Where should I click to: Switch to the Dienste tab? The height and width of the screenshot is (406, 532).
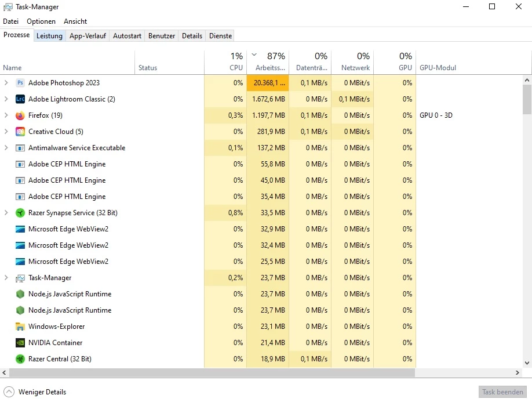click(220, 36)
